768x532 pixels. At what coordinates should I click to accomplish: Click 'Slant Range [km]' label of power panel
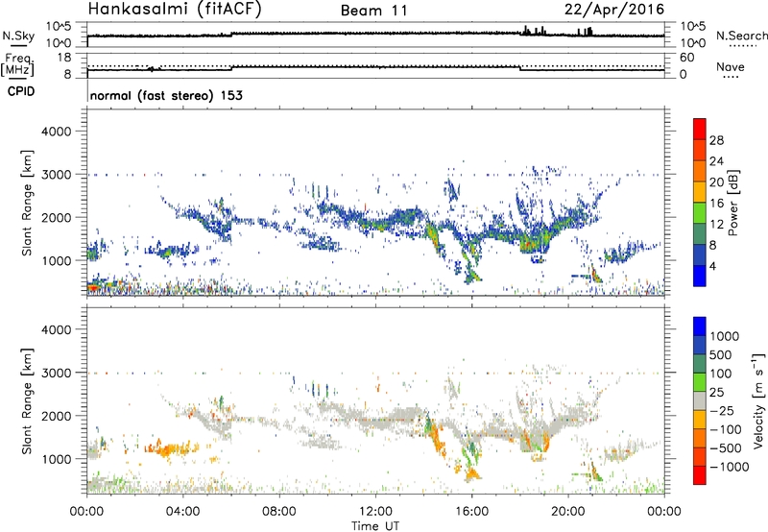27,203
